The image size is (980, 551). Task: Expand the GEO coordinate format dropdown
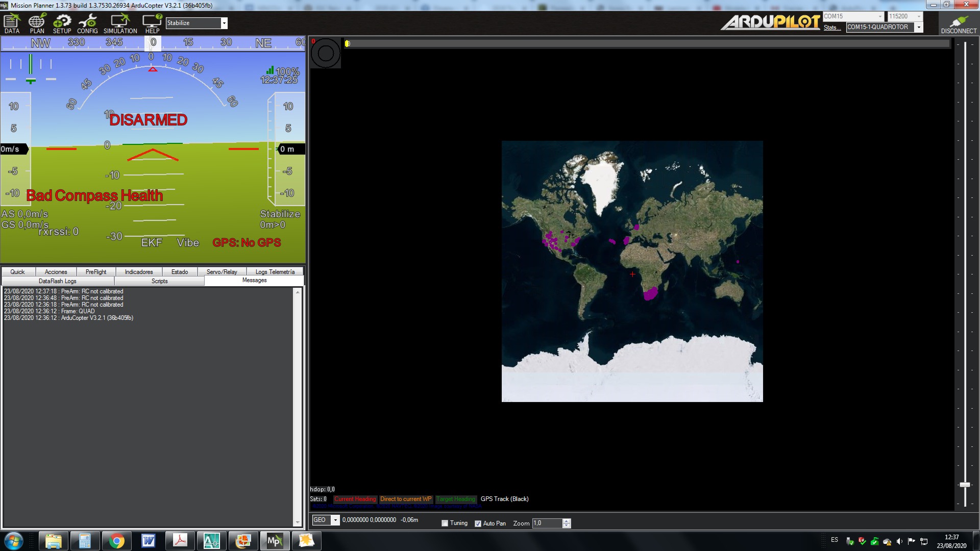pyautogui.click(x=335, y=520)
